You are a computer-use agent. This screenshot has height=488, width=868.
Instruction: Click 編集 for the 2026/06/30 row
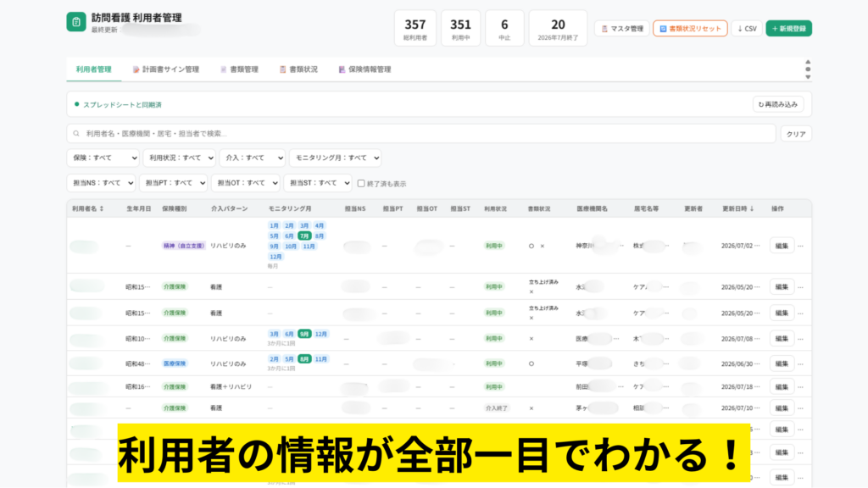pos(782,363)
